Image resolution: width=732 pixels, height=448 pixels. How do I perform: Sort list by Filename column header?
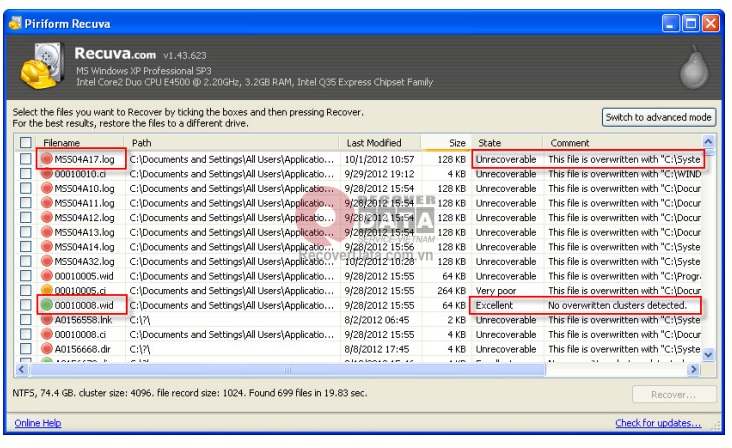(82, 143)
